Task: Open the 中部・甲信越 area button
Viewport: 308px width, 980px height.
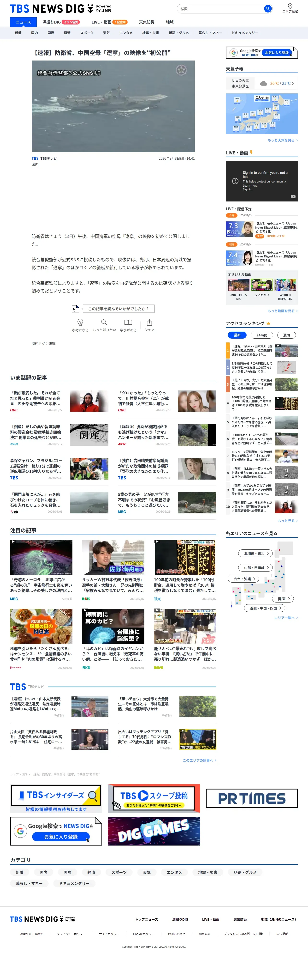Action: 255,568
